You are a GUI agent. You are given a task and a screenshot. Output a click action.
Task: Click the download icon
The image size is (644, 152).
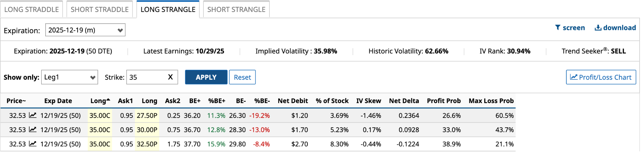click(598, 28)
